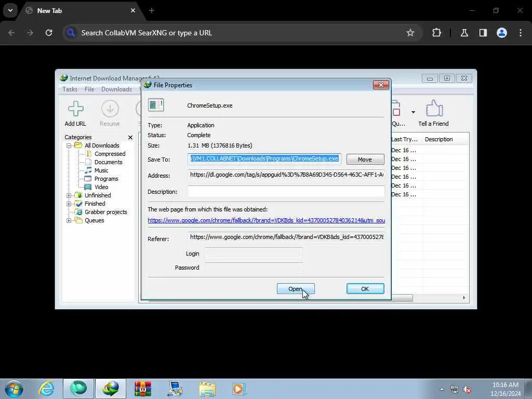The width and height of the screenshot is (532, 399).
Task: Open the browser three-dot menu
Action: tap(521, 33)
